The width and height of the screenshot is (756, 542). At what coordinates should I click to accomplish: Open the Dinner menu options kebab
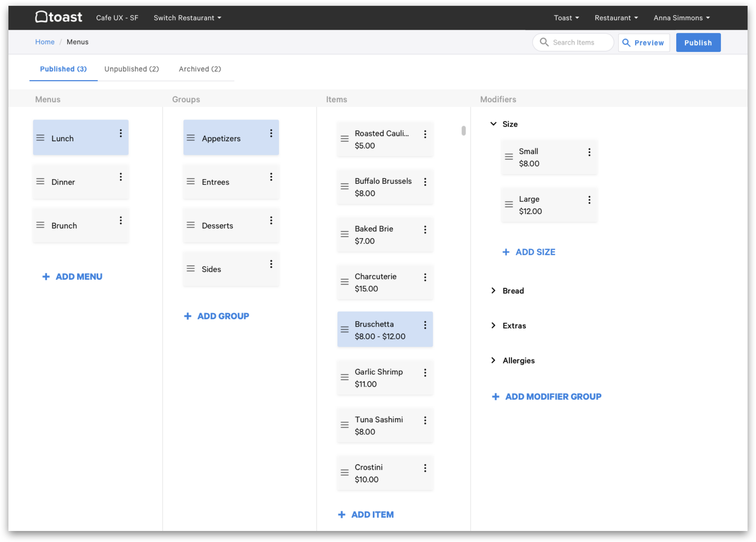121,177
